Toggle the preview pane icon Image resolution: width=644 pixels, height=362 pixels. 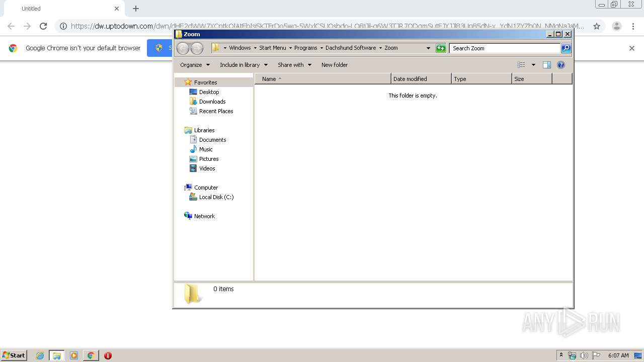pos(547,65)
